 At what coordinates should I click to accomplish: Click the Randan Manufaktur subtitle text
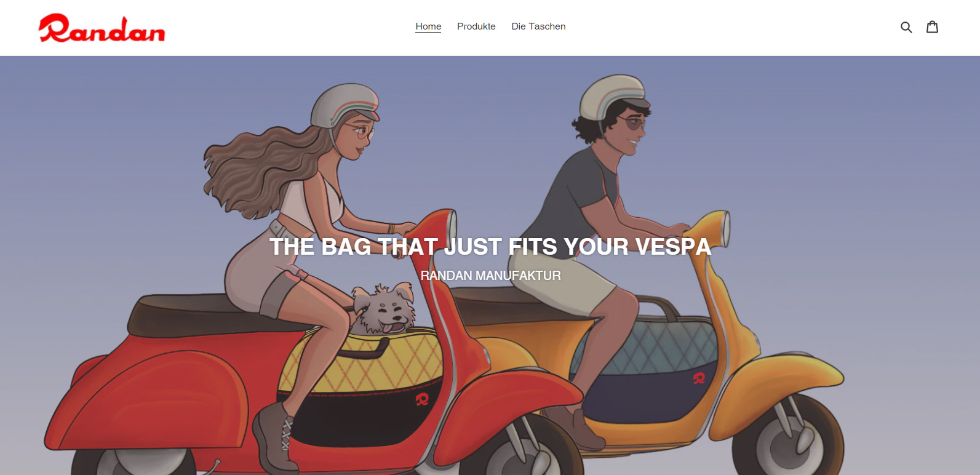[490, 276]
